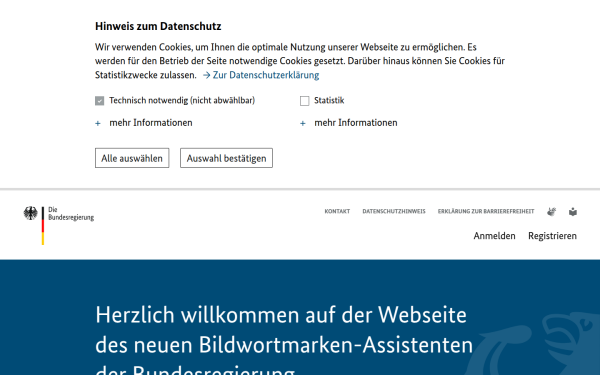Click the Bundesregierung eagle logo
The height and width of the screenshot is (375, 600).
pyautogui.click(x=31, y=213)
